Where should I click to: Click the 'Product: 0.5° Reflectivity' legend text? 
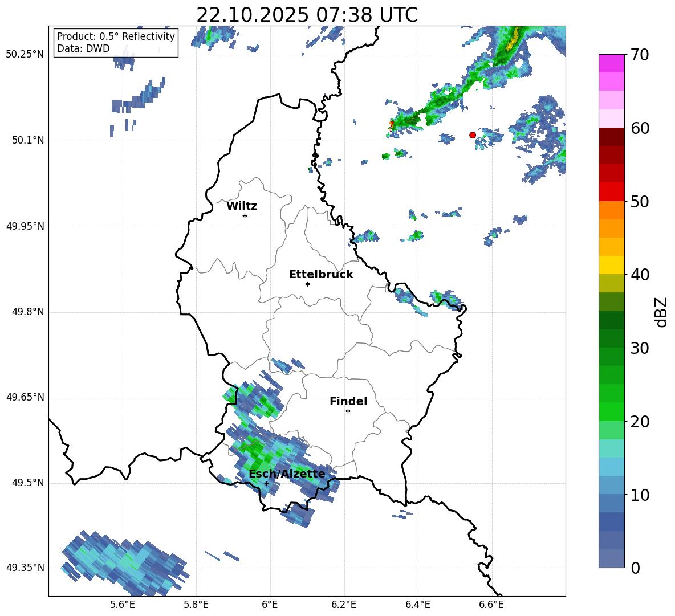pos(116,36)
